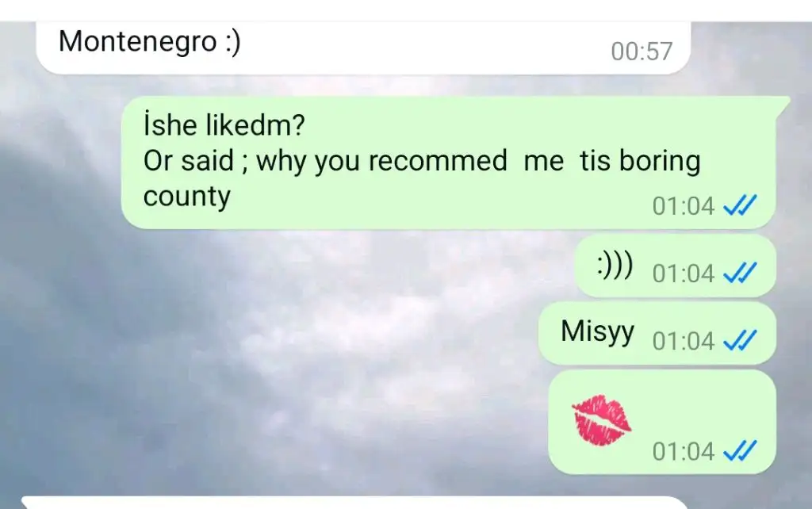Tap read checkmarks on the :))) message
The height and width of the screenshot is (509, 812).
tap(740, 273)
